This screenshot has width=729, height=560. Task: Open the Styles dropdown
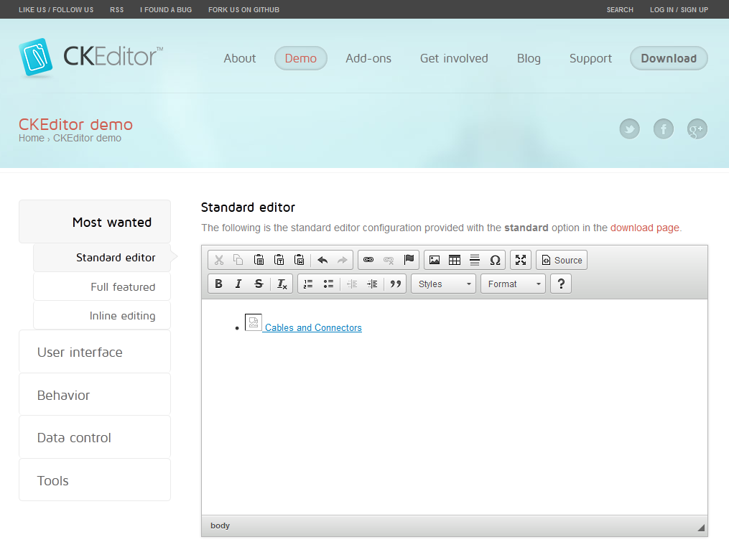point(444,284)
